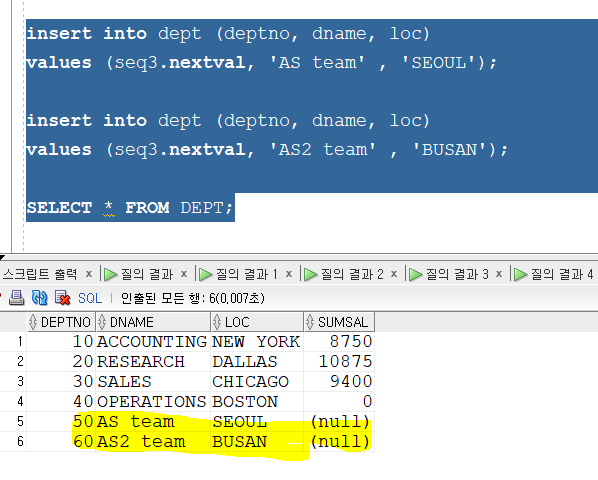The height and width of the screenshot is (480, 598).
Task: Select the ACCOUNTING cell
Action: 153,342
